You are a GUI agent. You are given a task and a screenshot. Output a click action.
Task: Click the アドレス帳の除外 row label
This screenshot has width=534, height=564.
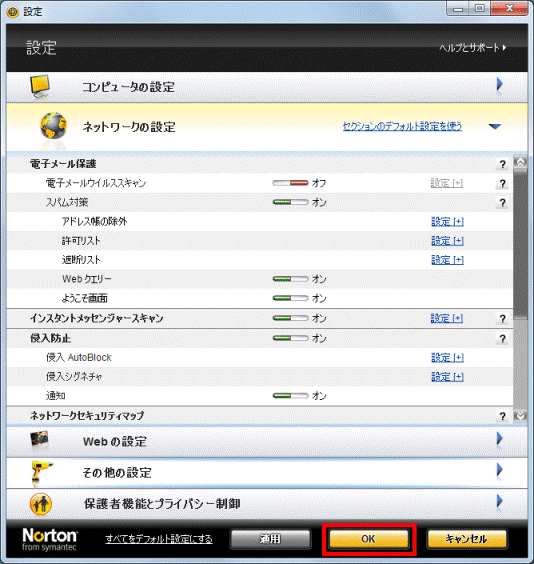[x=95, y=221]
